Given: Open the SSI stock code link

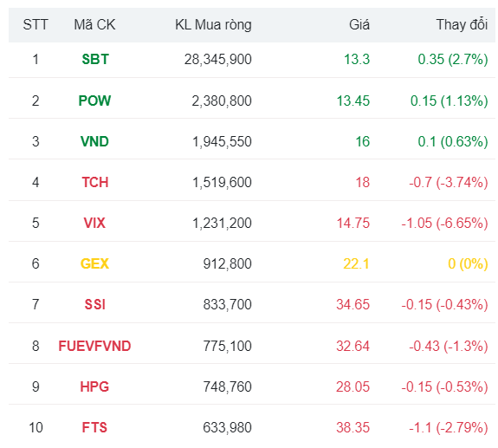Looking at the screenshot, I should tap(95, 304).
